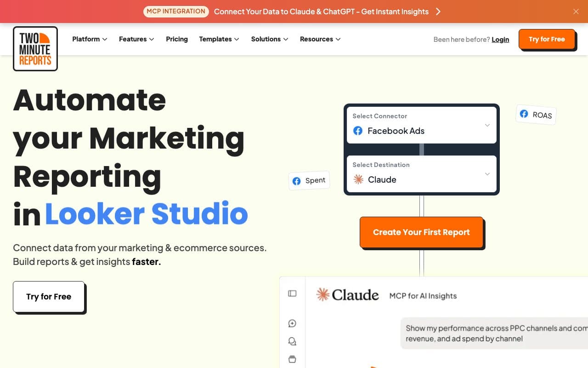Image resolution: width=588 pixels, height=368 pixels.
Task: Click the chats bubble icon in sidebar
Action: [292, 341]
